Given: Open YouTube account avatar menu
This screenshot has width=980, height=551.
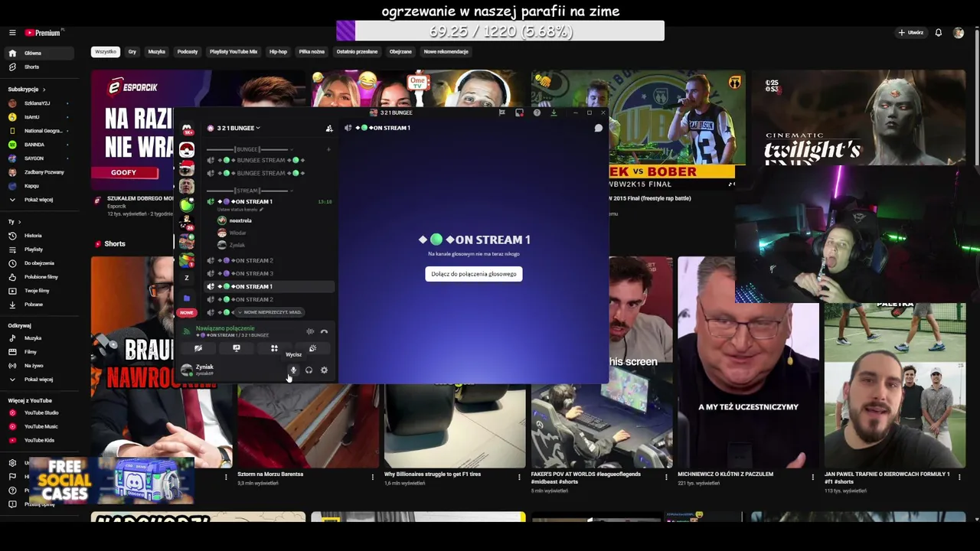Looking at the screenshot, I should 959,33.
